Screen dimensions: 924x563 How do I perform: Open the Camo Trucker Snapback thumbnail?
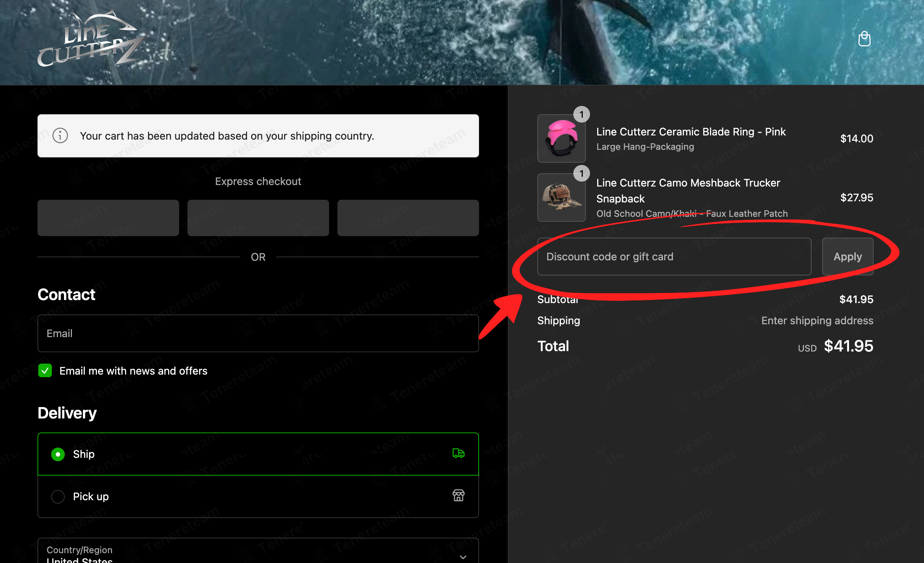pos(562,198)
